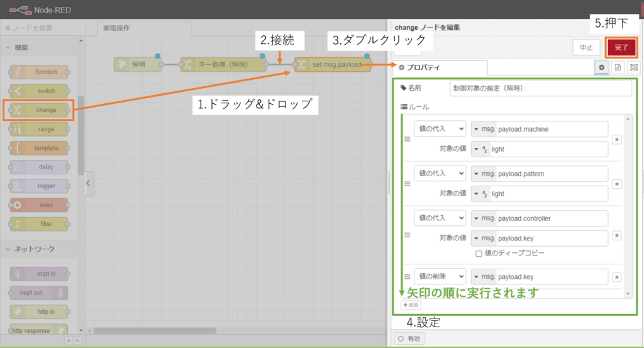Edit payload.controller property field
This screenshot has height=348, width=644.
552,218
